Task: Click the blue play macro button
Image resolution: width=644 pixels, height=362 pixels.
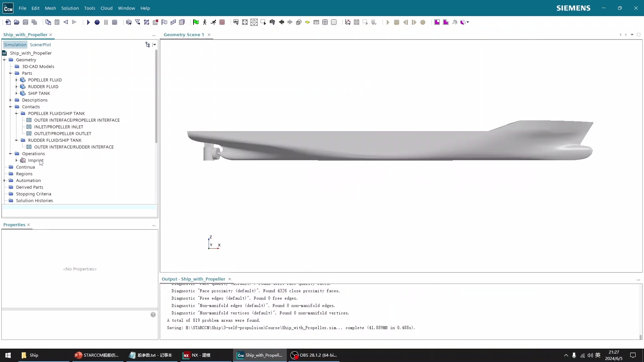Action: pos(88,22)
